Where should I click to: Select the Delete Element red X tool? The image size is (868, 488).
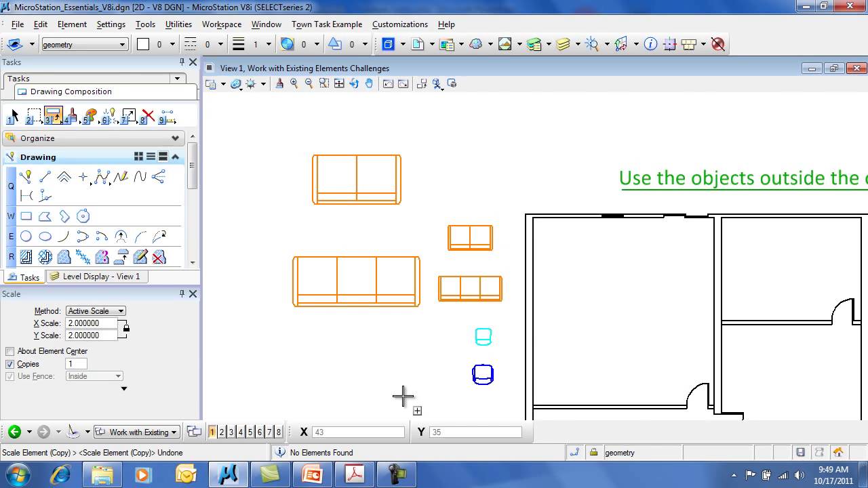pos(148,117)
